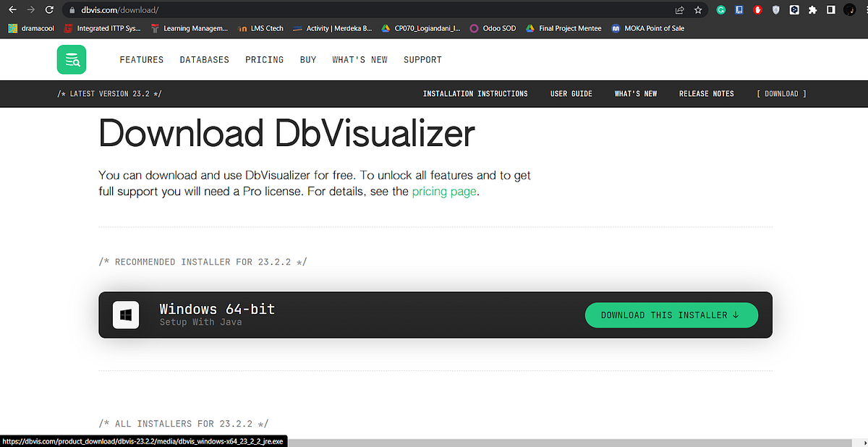Click the Brave shield icon in the toolbar
The height and width of the screenshot is (447, 868).
[775, 9]
